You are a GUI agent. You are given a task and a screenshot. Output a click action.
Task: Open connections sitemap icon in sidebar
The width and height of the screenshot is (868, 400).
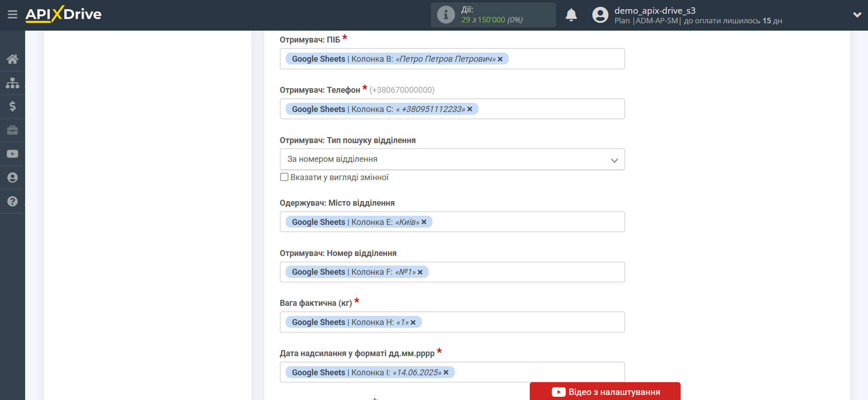(12, 83)
